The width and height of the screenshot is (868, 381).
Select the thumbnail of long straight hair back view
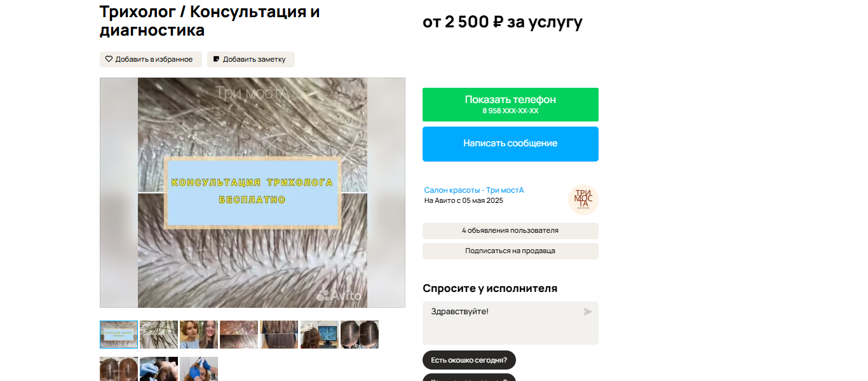pyautogui.click(x=279, y=335)
